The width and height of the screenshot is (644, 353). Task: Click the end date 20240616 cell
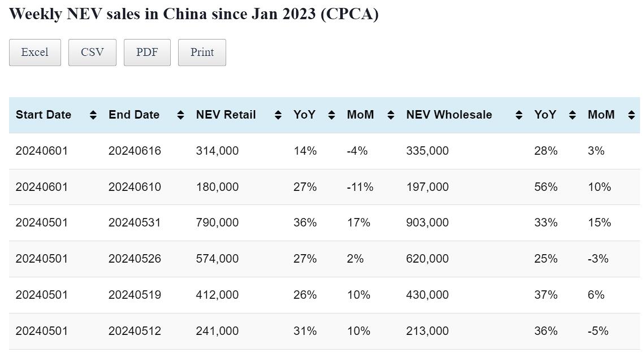135,151
